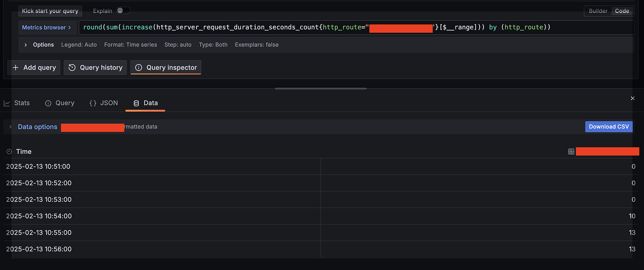This screenshot has height=270, width=644.
Task: Enable the Explain toggle
Action: pyautogui.click(x=123, y=10)
